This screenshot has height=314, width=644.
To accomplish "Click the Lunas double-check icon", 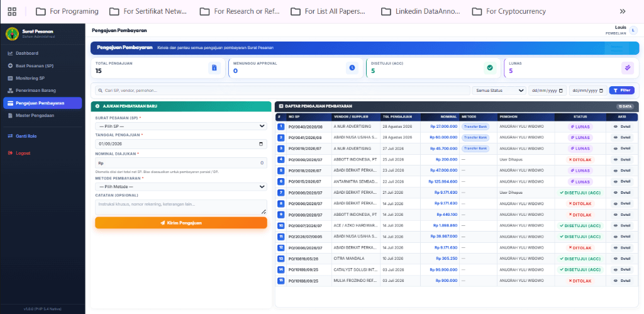I will point(627,68).
